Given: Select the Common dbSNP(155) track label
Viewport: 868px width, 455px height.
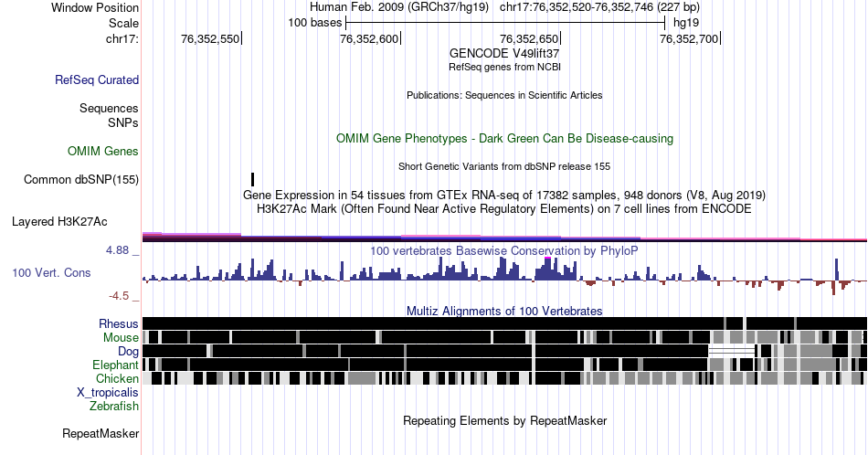Looking at the screenshot, I should [81, 179].
